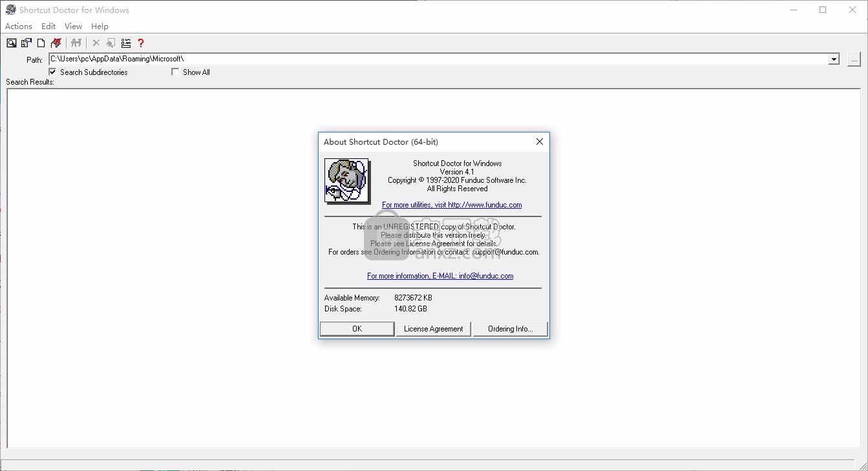The image size is (868, 471).
Task: Open the Help menu
Action: (x=100, y=26)
